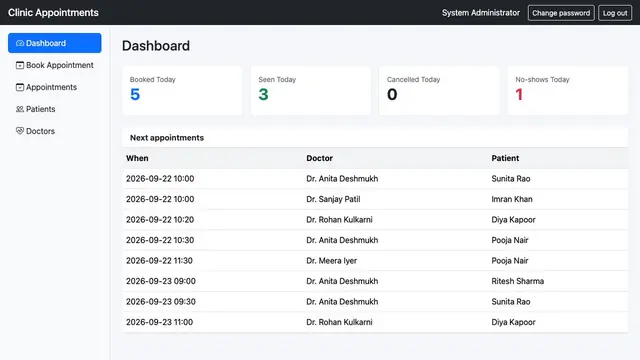Go to Book Appointment page
Screen dimensions: 640x360
(55, 65)
